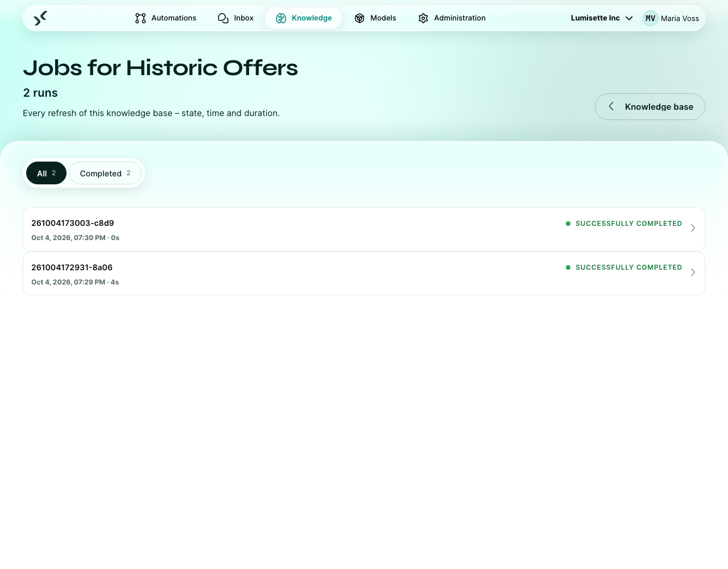The height and width of the screenshot is (569, 728).
Task: Click the timestamp 'Oct 4, 2026, 07:29 PM · 4s'
Action: (75, 282)
